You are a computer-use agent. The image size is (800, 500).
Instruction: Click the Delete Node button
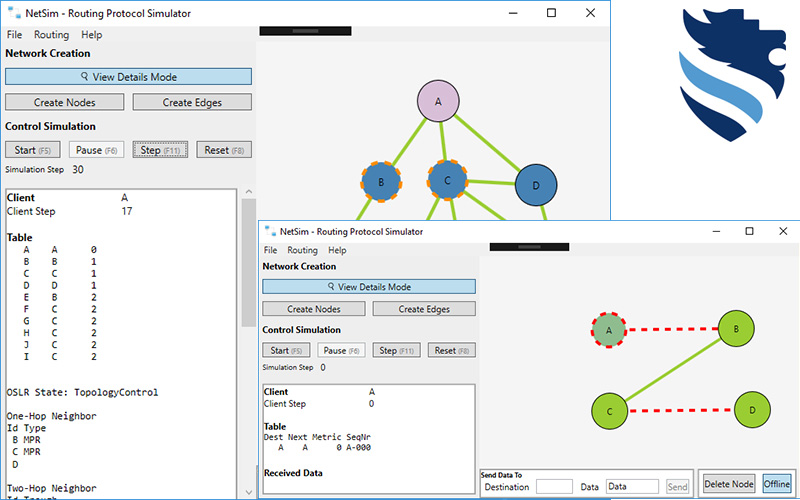729,484
